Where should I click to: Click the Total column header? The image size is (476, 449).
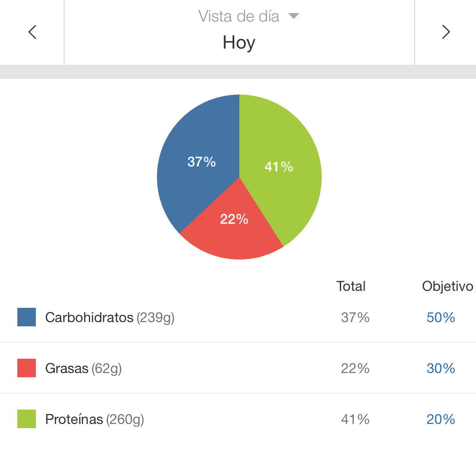(351, 286)
